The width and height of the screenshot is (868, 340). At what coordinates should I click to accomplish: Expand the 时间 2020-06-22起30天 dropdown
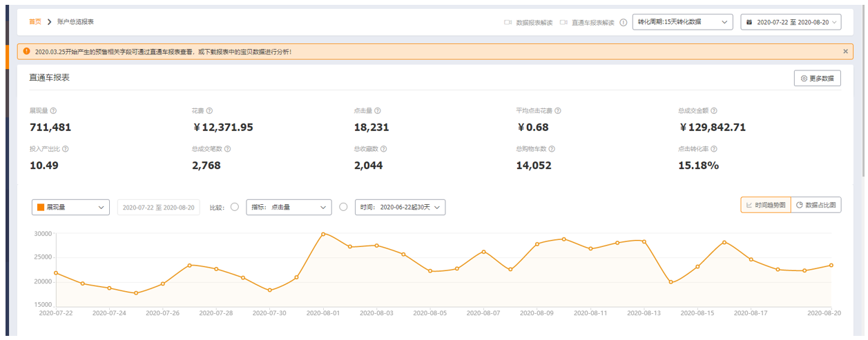click(x=400, y=207)
